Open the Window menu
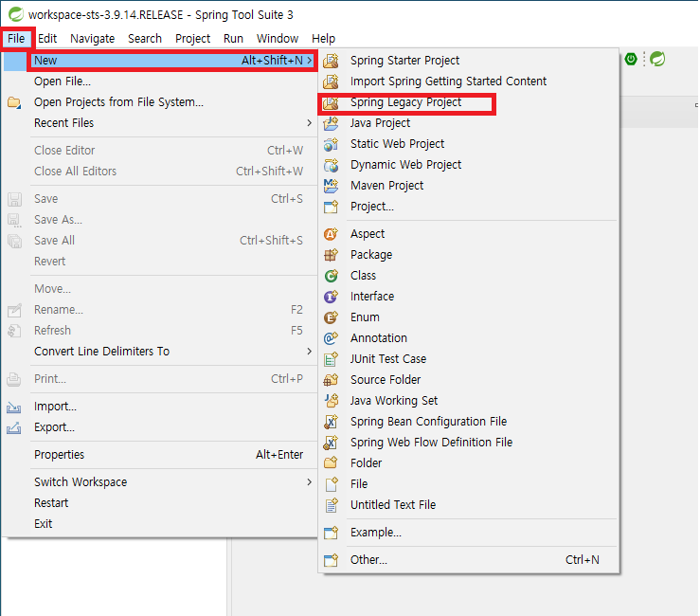The width and height of the screenshot is (700, 616). pos(278,39)
